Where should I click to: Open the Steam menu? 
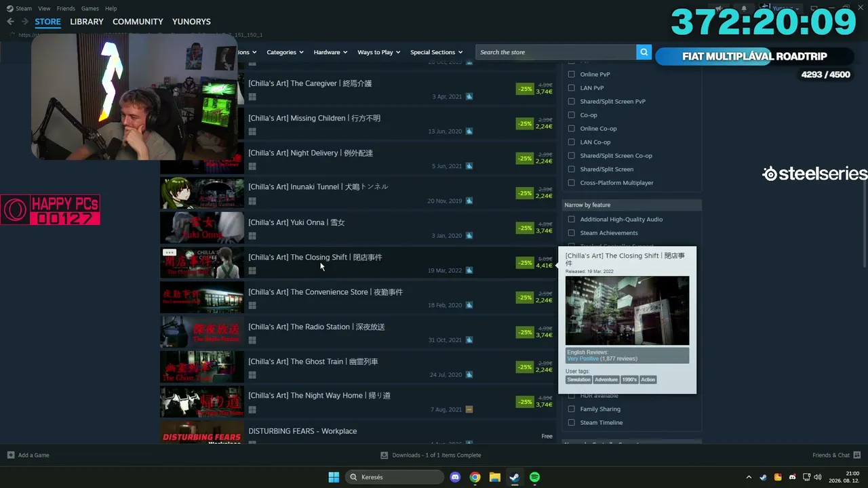point(24,9)
